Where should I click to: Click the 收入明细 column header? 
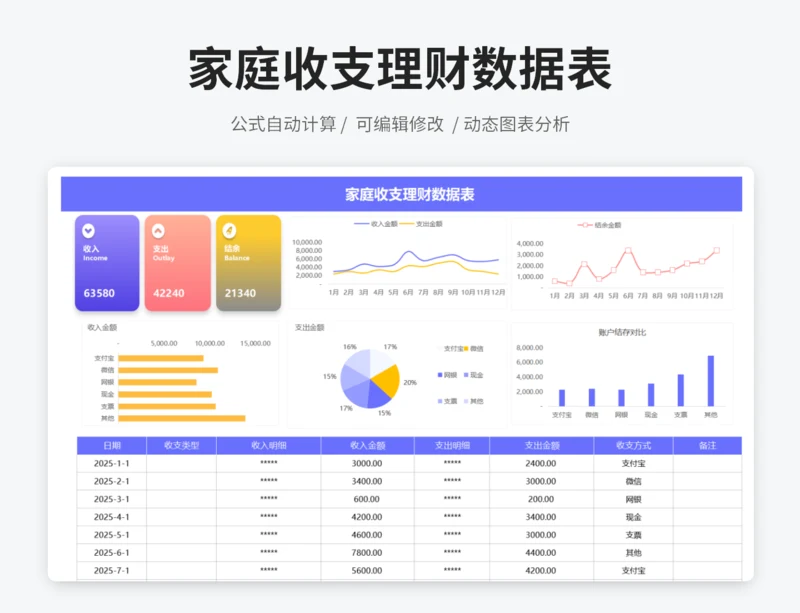click(x=268, y=446)
